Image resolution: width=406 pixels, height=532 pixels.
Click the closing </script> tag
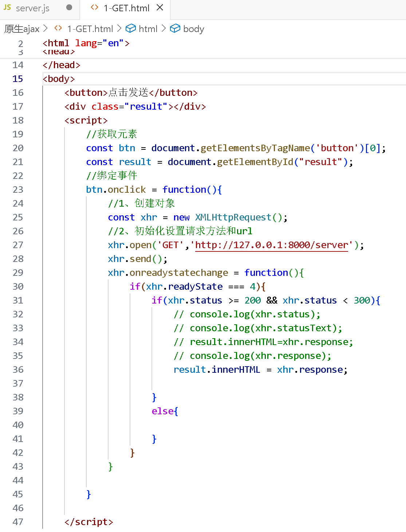[89, 522]
